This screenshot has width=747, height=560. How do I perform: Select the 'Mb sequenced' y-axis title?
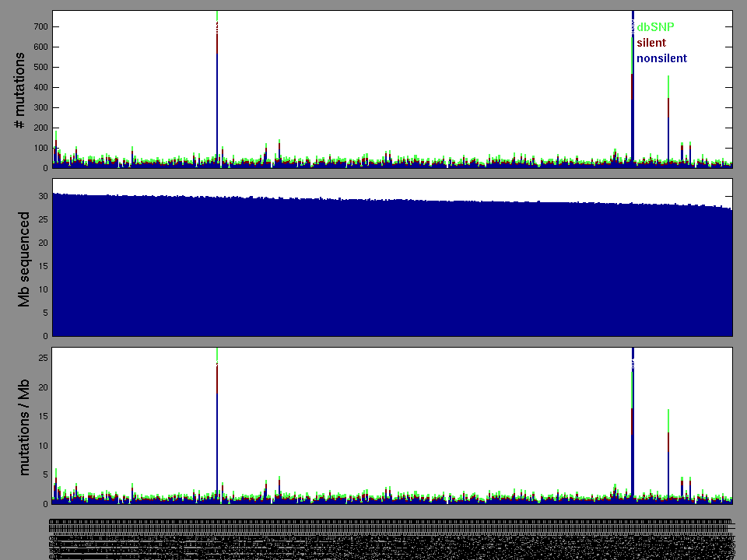pos(24,258)
